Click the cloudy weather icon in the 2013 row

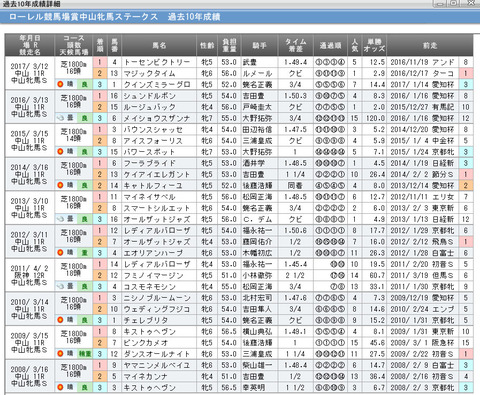click(60, 219)
